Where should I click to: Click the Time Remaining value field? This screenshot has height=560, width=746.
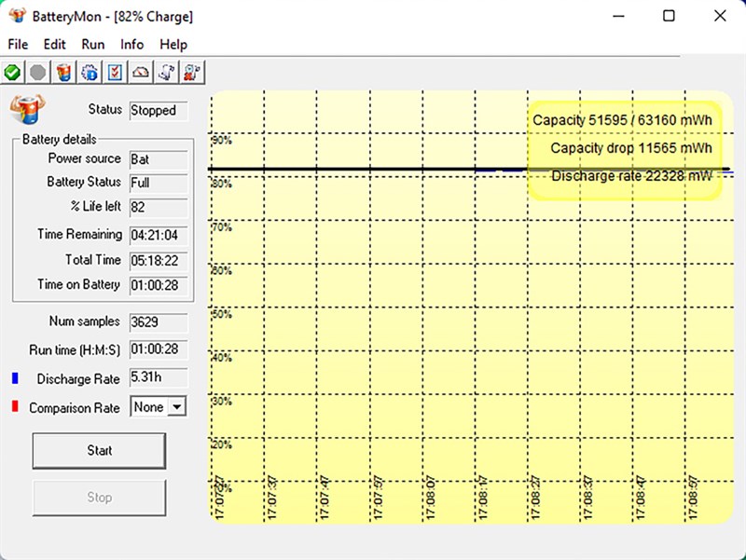[x=159, y=235]
